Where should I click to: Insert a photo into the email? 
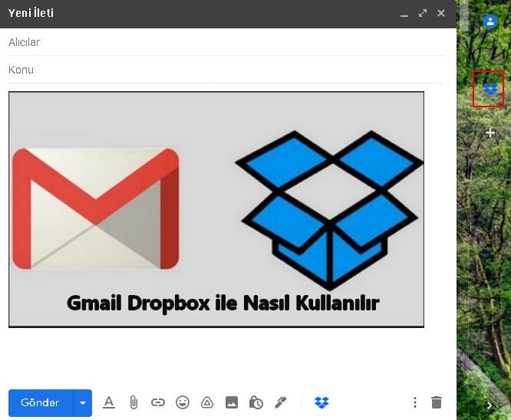coord(231,402)
